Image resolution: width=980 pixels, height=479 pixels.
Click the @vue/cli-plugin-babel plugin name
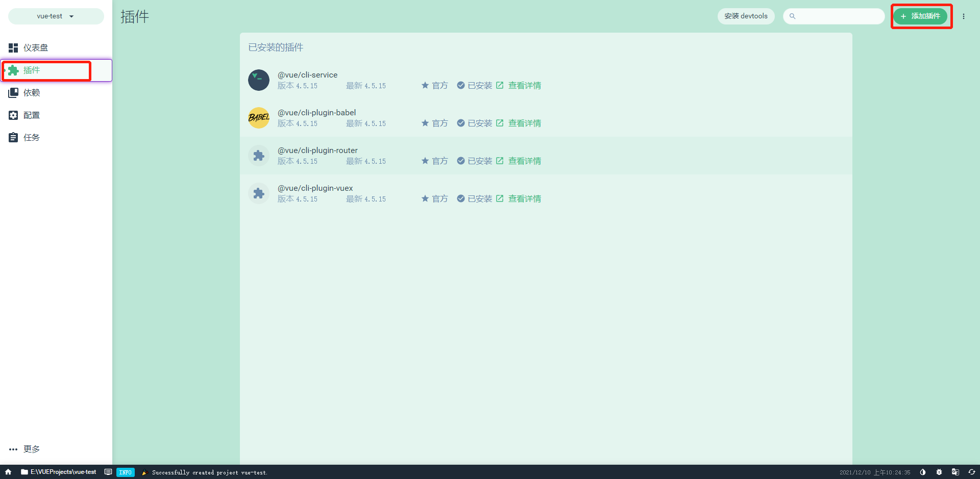(x=316, y=113)
